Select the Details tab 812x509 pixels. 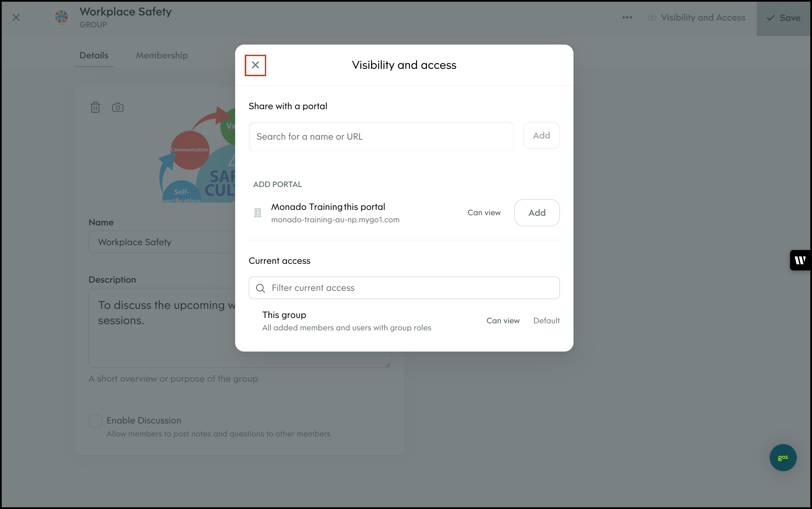(x=94, y=55)
